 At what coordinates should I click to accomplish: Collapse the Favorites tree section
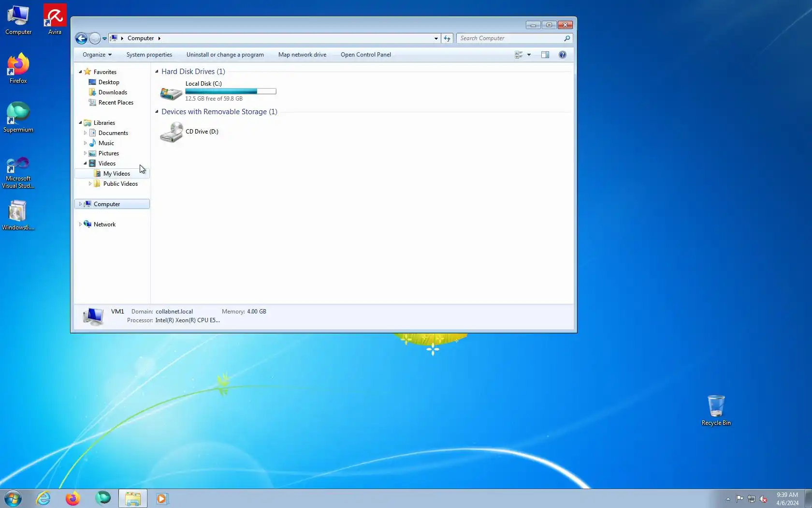(80, 72)
